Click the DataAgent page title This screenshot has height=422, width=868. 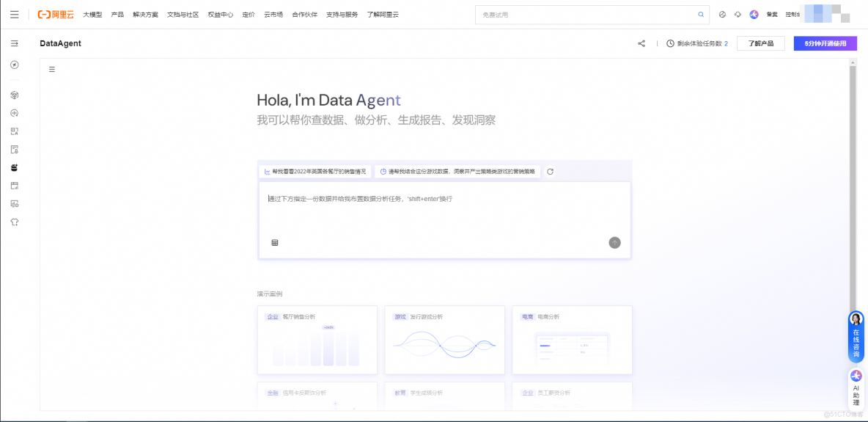(x=60, y=43)
